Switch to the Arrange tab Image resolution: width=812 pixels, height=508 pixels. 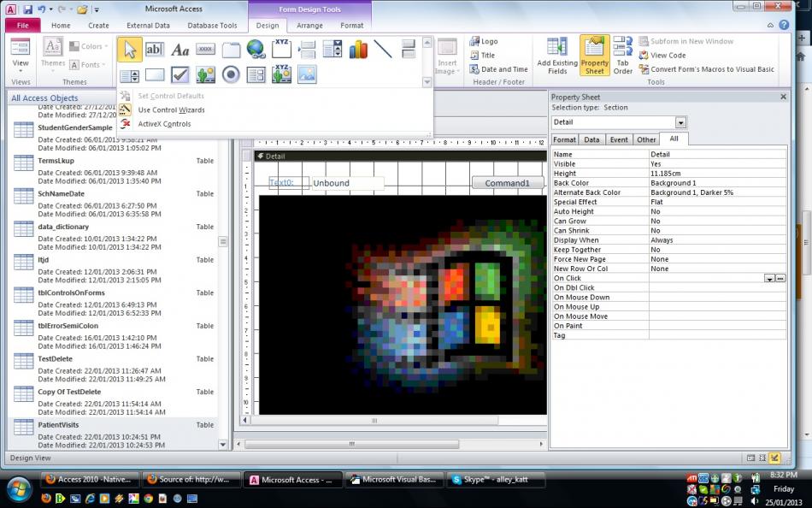(x=309, y=25)
